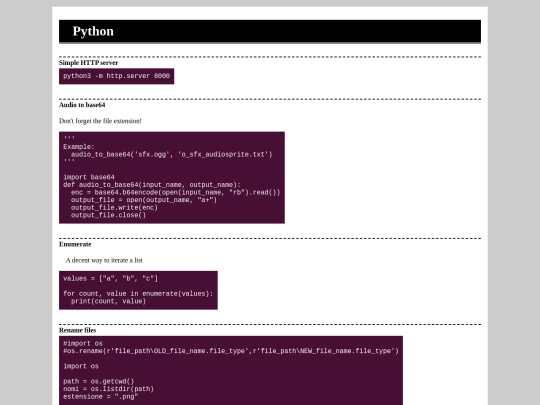Select the 'Enumerate' heading
540x405 pixels.
[75, 244]
